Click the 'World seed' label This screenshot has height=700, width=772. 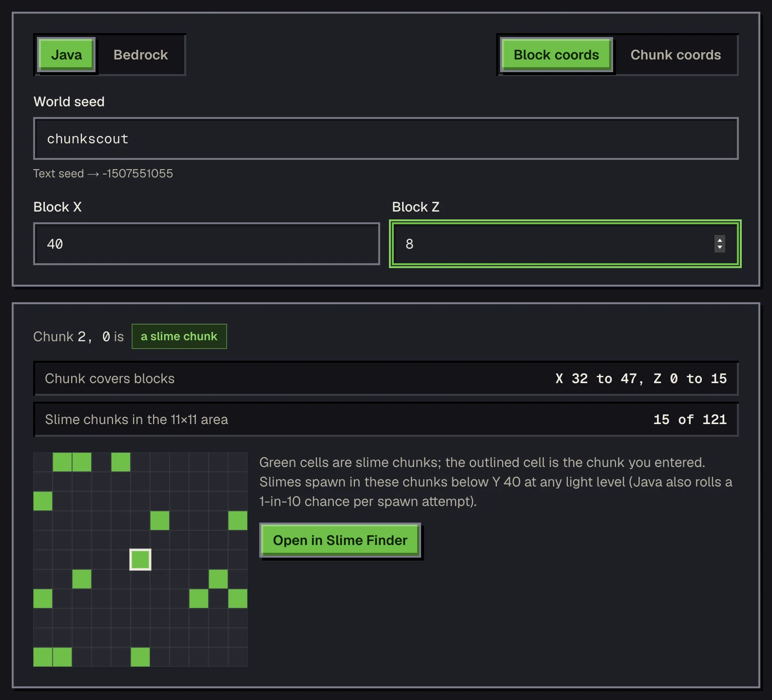point(69,101)
